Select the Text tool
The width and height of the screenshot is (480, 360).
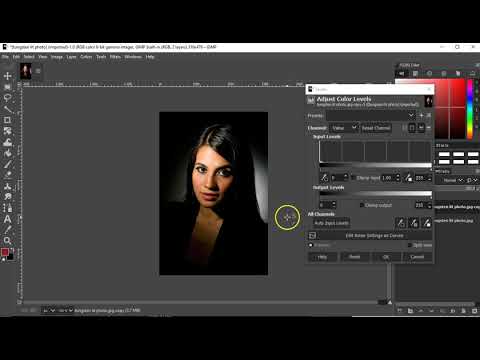pyautogui.click(x=7, y=219)
